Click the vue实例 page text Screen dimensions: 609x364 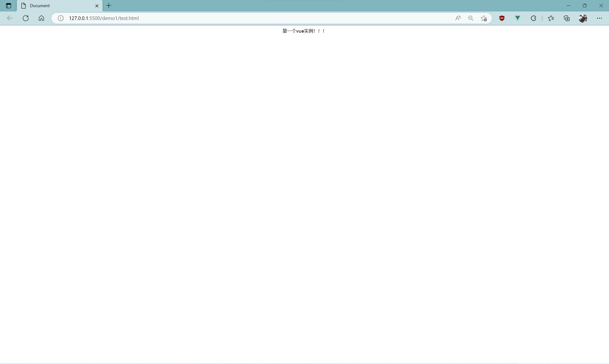point(303,31)
